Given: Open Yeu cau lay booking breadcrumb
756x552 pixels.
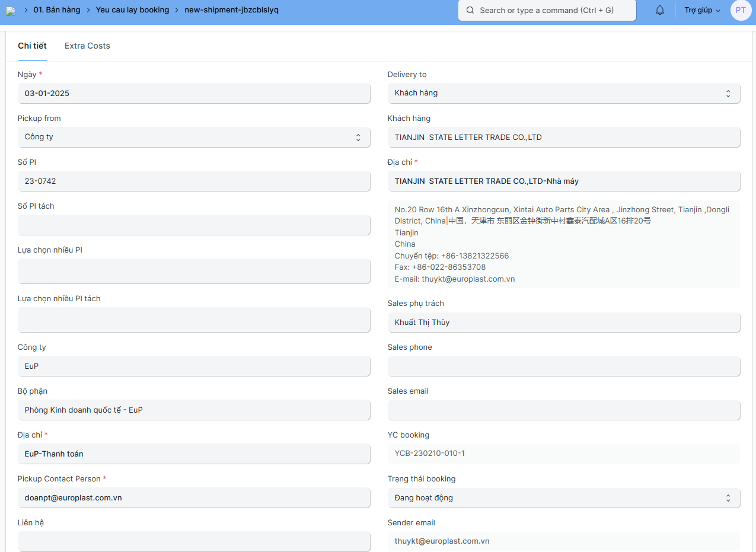Looking at the screenshot, I should click(132, 10).
